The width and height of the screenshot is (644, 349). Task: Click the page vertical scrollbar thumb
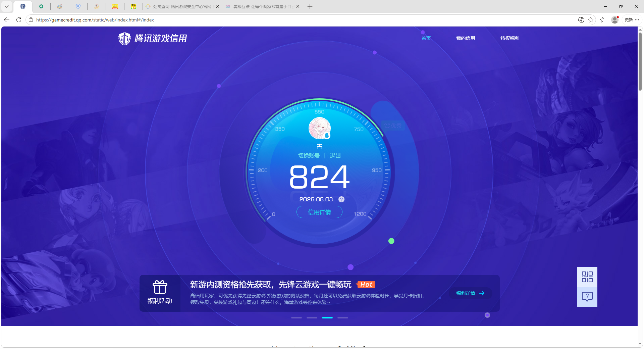click(x=640, y=61)
